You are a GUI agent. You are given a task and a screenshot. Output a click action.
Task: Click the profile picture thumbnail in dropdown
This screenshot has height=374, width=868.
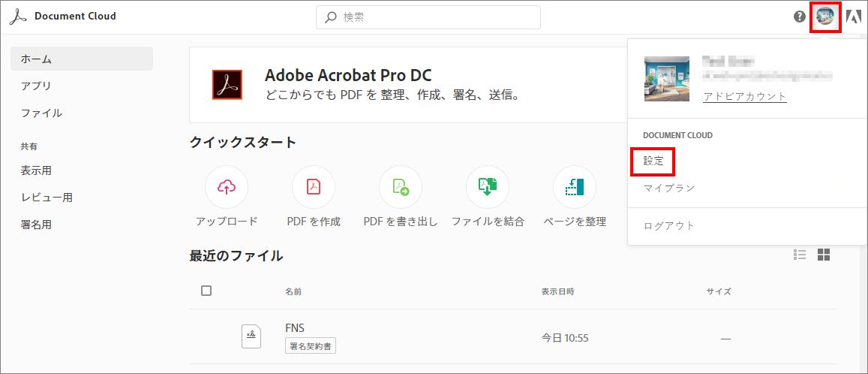[x=666, y=79]
